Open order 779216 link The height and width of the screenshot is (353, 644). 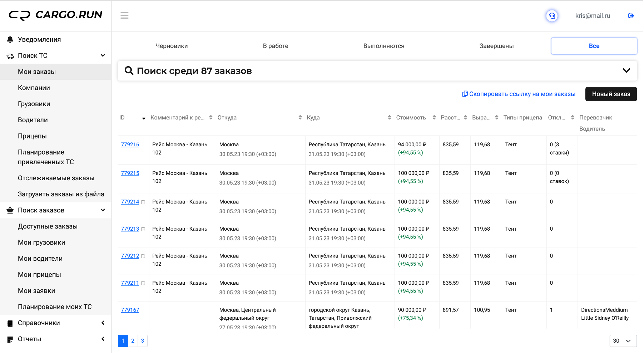pos(130,144)
